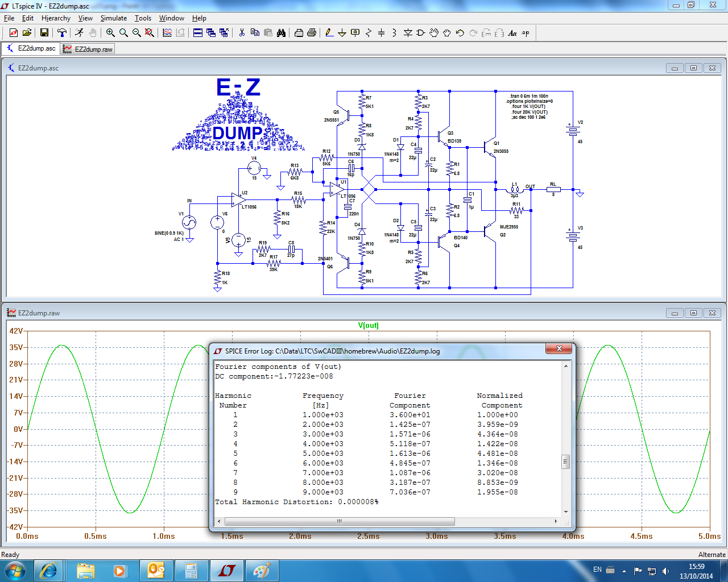728x582 pixels.
Task: Open the Edit menu
Action: click(x=28, y=18)
